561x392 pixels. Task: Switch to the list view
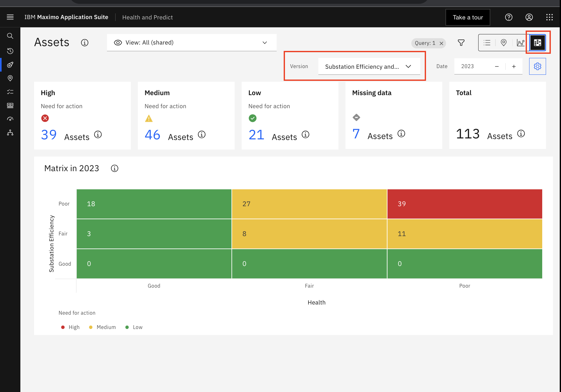[x=487, y=43]
